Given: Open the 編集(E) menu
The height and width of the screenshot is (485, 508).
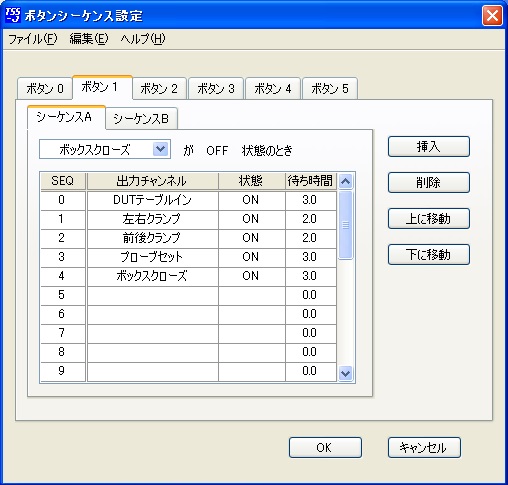Looking at the screenshot, I should point(89,39).
